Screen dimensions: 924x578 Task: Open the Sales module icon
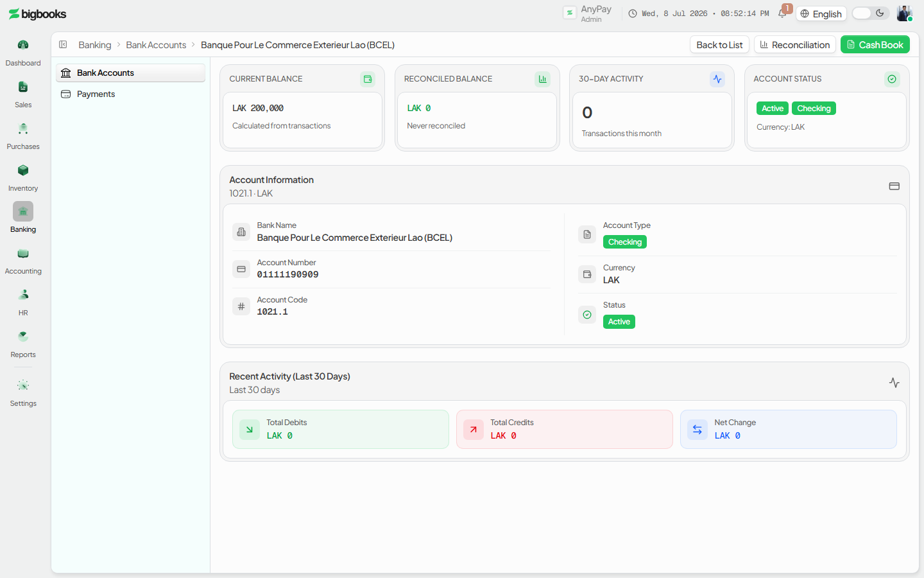coord(23,87)
